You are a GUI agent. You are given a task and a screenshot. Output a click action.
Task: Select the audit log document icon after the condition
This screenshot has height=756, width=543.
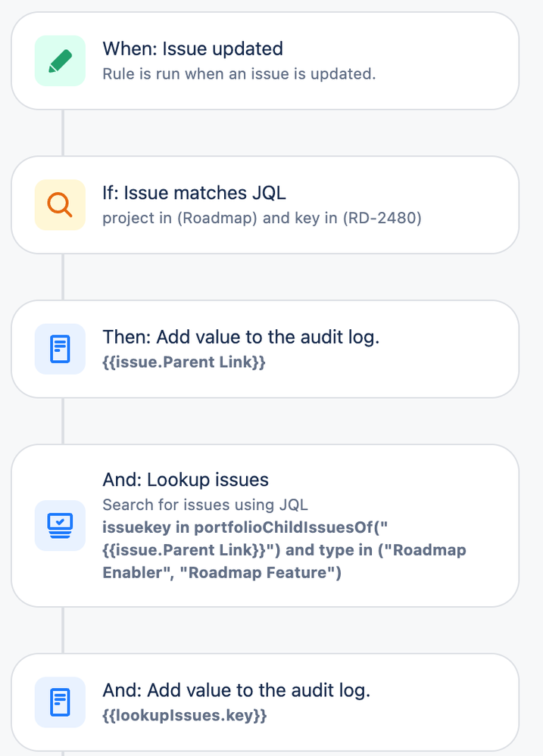point(60,349)
